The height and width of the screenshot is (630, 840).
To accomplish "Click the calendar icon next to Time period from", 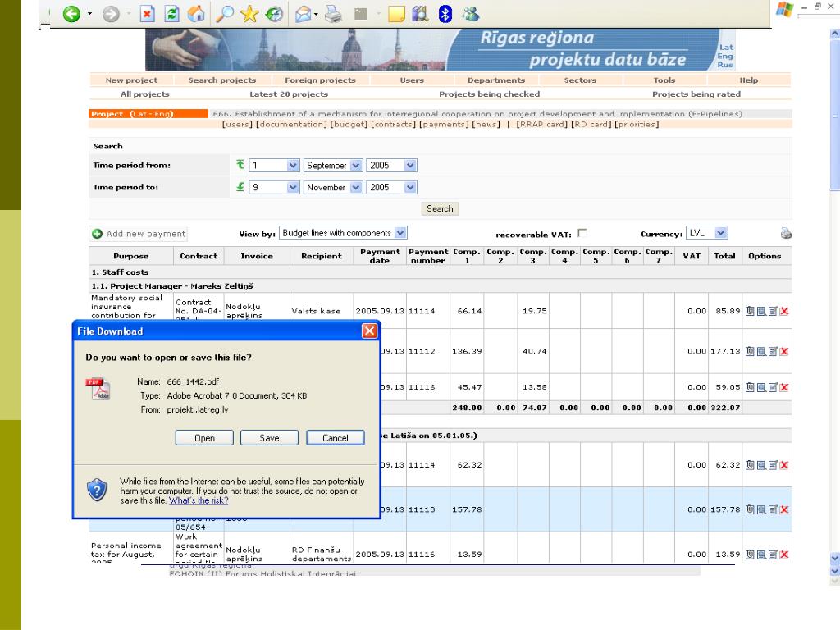I will click(240, 164).
